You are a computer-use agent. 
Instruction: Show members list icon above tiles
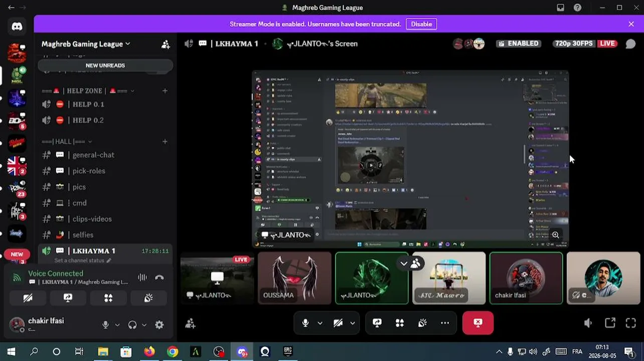click(x=415, y=263)
